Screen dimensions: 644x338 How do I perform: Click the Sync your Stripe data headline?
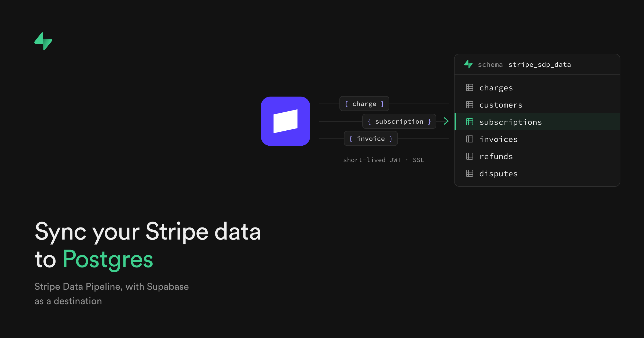pos(148,232)
